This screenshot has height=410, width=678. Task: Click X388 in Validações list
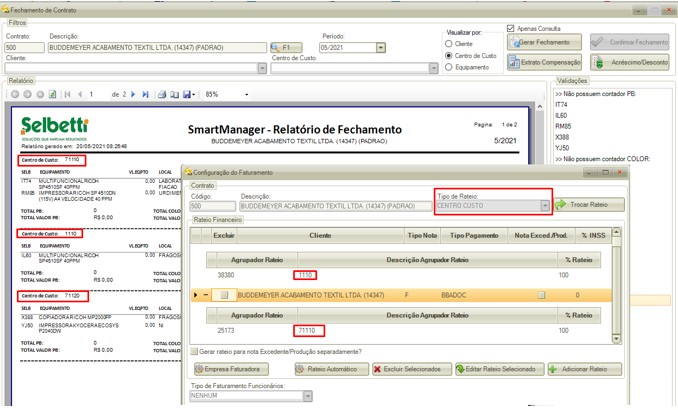[562, 137]
